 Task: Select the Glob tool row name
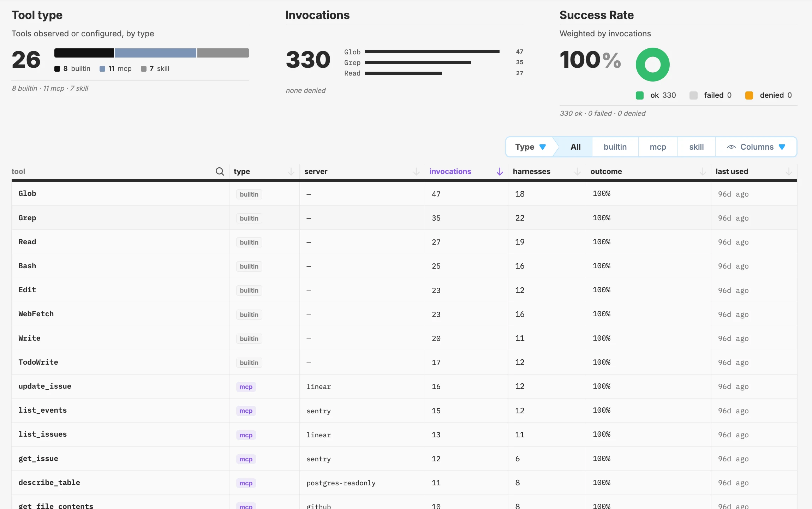[27, 193]
